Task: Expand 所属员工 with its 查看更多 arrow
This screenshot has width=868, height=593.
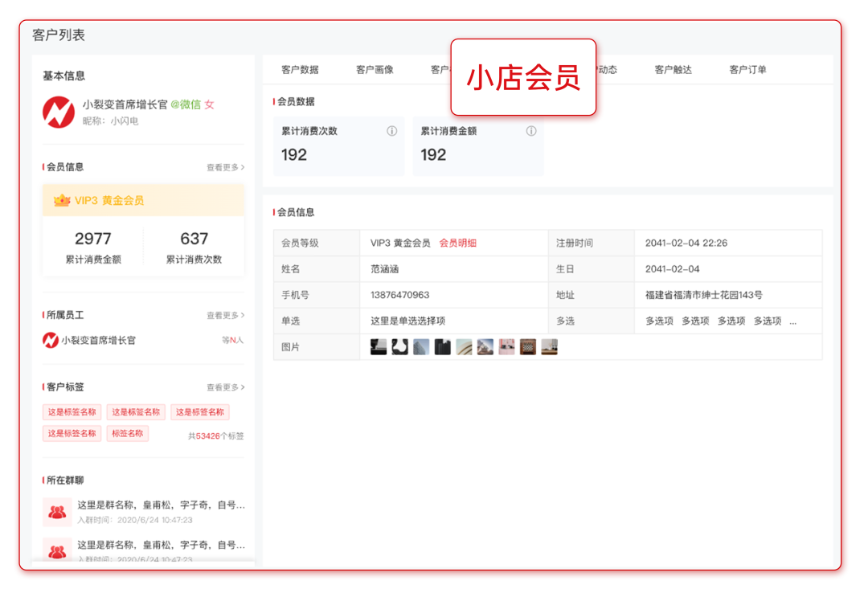Action: click(227, 314)
